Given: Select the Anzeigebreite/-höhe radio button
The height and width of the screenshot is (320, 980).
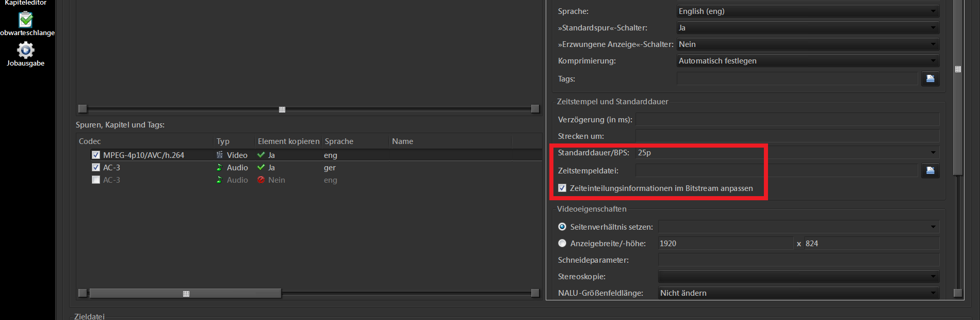Looking at the screenshot, I should tap(562, 243).
